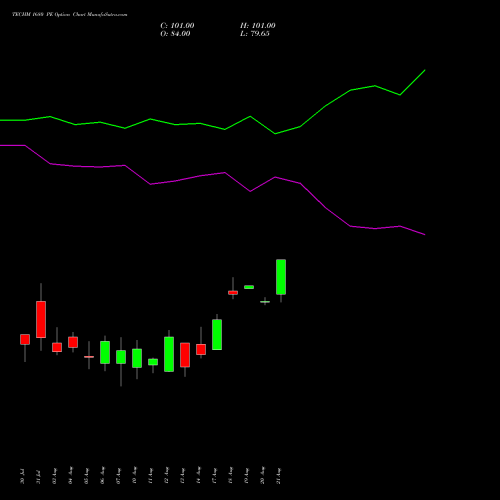Click the TECHM Options Chart title text
This screenshot has width=500, height=500.
(x=70, y=15)
